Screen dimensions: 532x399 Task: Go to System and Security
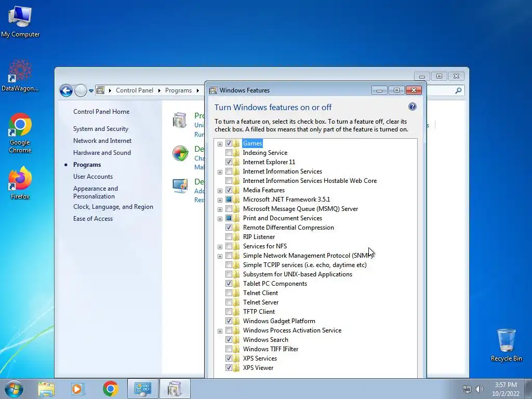pyautogui.click(x=101, y=129)
